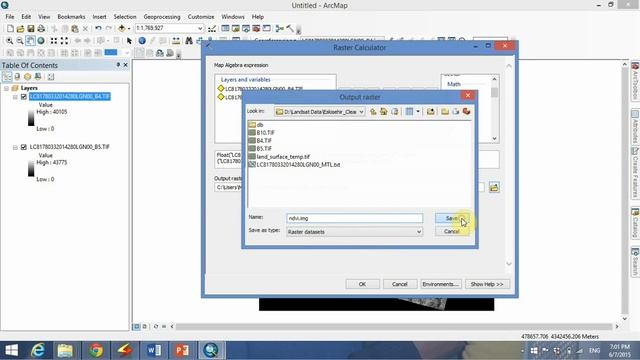Open the Selection menu

(x=125, y=17)
